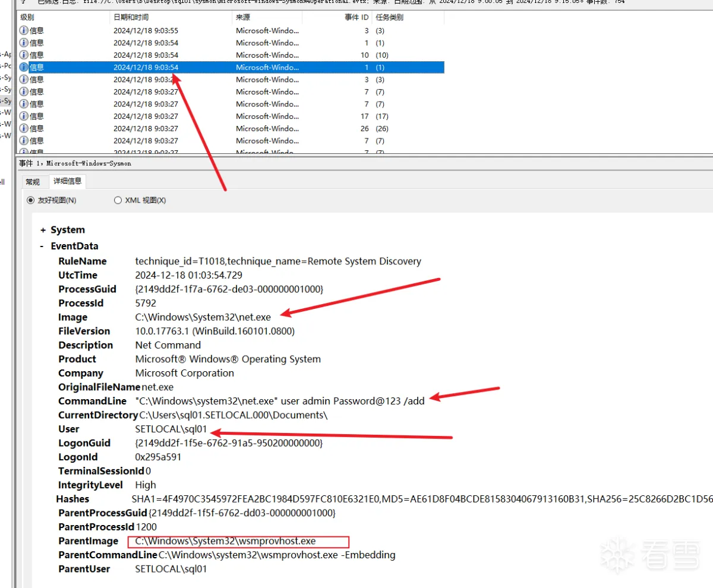Sort by the 任务类别 column header

tap(408, 17)
